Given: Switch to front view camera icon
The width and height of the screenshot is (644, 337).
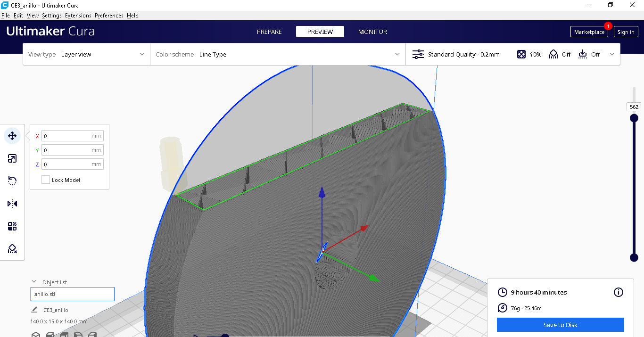Looking at the screenshot, I should pos(50,335).
